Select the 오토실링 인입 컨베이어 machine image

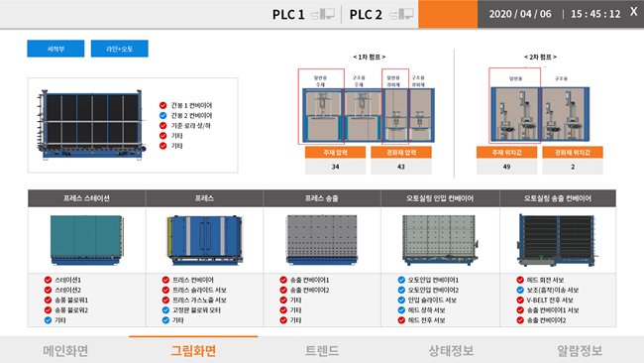[440, 240]
